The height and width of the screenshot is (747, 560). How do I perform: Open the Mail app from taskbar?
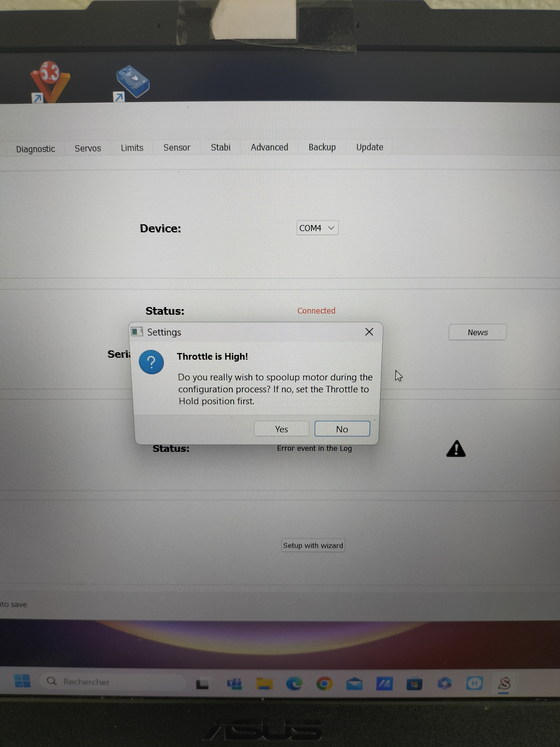coord(354,684)
